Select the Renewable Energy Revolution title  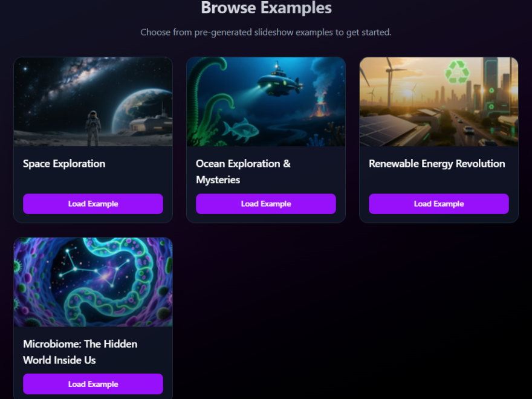pos(436,163)
